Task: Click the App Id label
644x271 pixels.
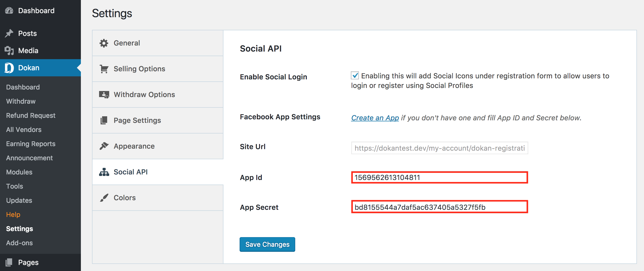Action: 251,177
